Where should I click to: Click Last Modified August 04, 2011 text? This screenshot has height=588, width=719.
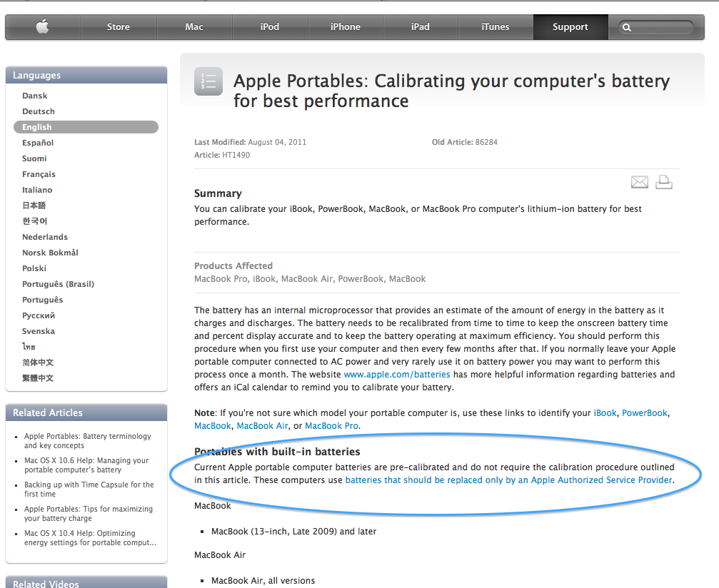tap(251, 142)
